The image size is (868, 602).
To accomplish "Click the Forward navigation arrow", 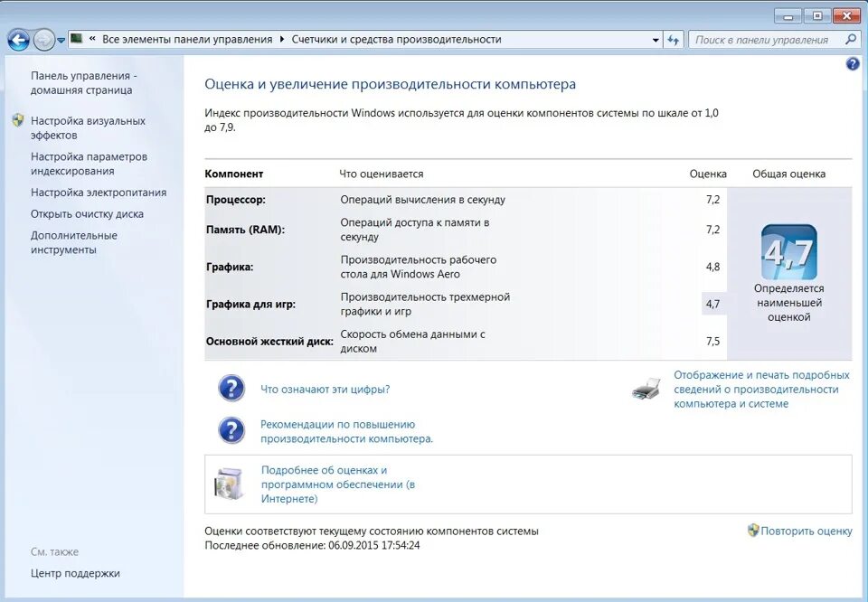I will point(43,40).
